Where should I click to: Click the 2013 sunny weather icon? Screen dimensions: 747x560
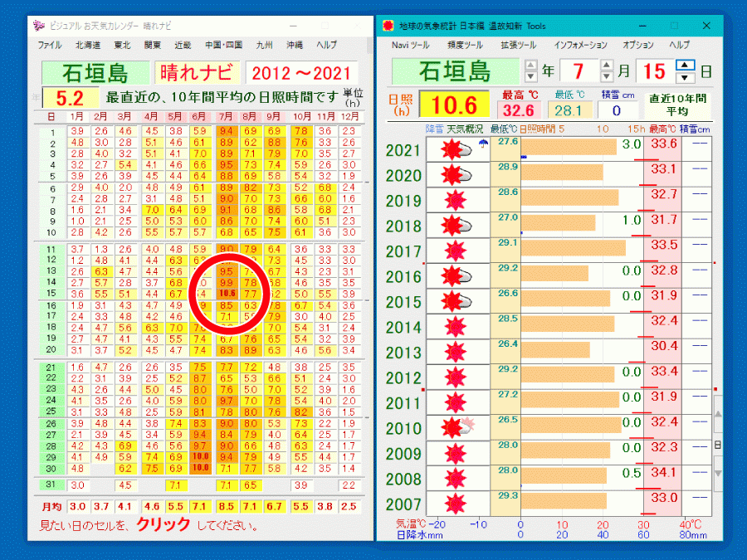[456, 352]
